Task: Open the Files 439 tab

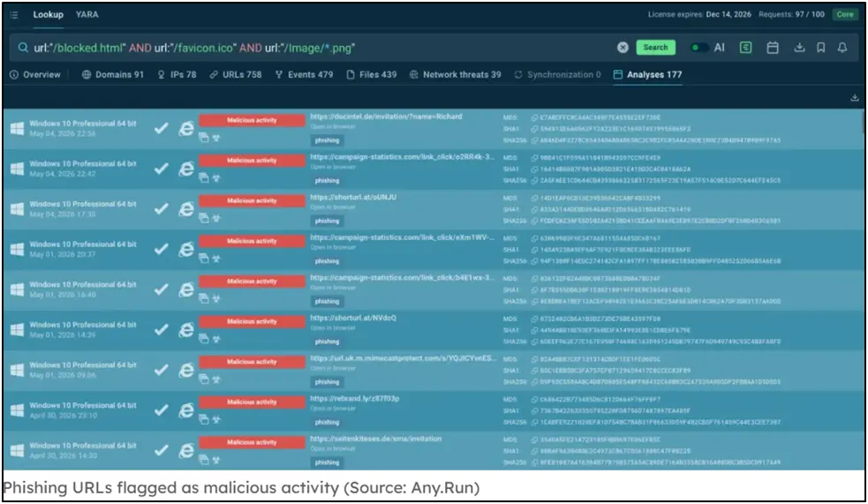Action: tap(372, 75)
